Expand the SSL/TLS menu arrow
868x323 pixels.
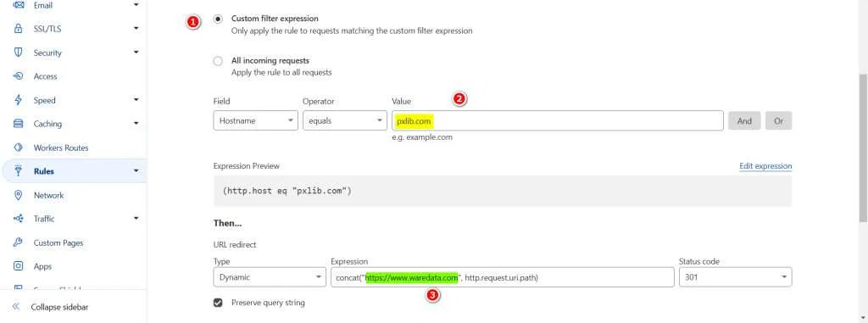136,28
